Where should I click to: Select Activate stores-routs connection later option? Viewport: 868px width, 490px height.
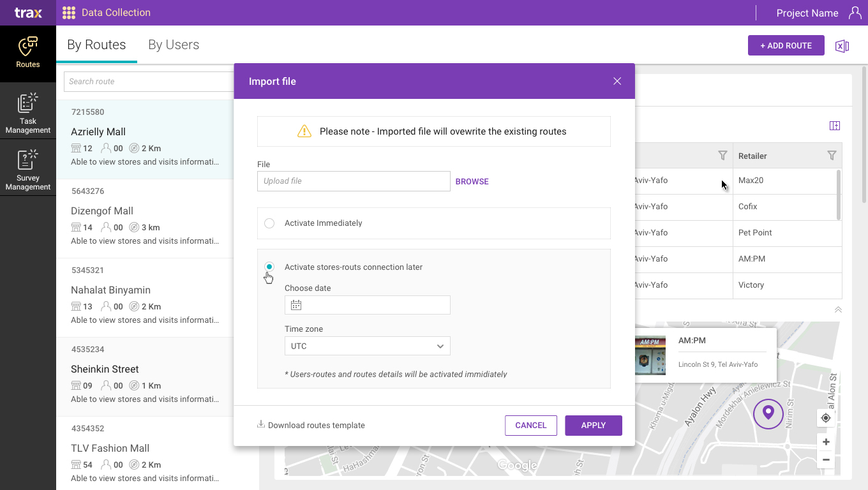269,267
